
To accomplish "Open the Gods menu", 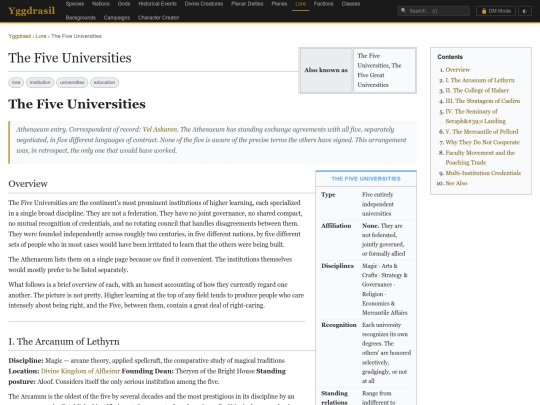I will [124, 4].
